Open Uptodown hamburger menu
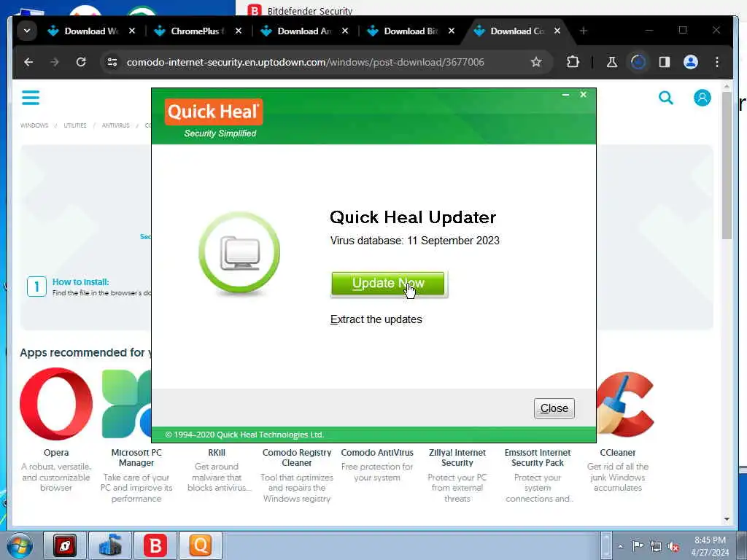This screenshot has width=747, height=560. (x=31, y=98)
